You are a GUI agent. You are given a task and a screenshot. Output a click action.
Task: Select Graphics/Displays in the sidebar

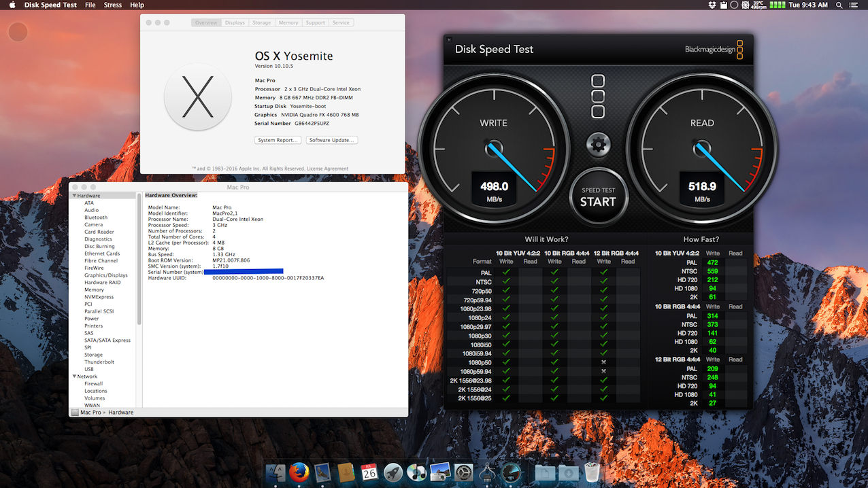106,275
